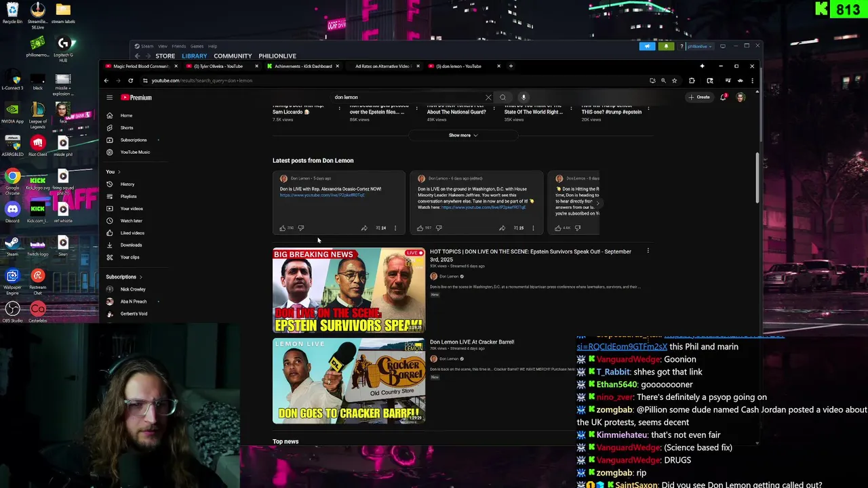Dislike the Alexandria Ocasio-Cortez post
868x488 pixels.
click(301, 228)
